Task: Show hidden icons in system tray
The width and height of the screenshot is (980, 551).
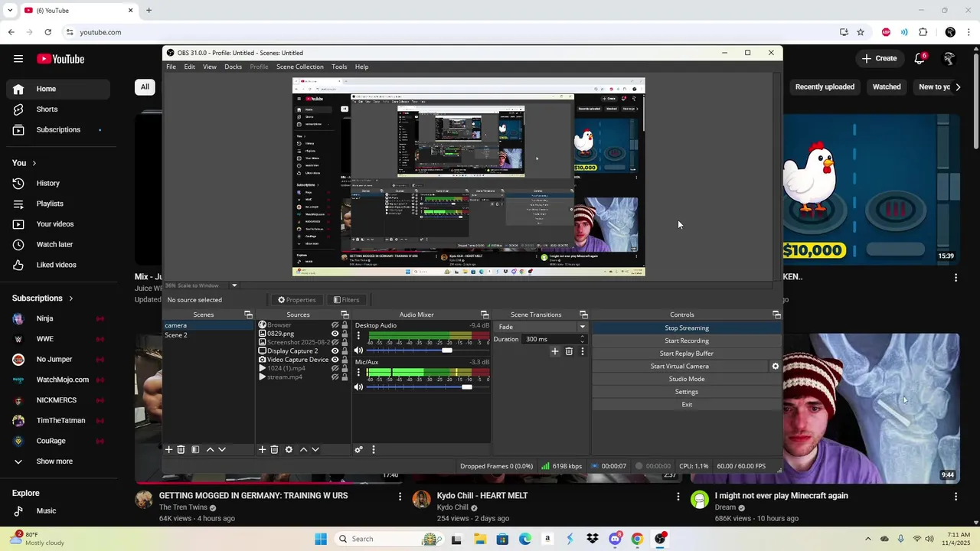Action: [x=867, y=539]
